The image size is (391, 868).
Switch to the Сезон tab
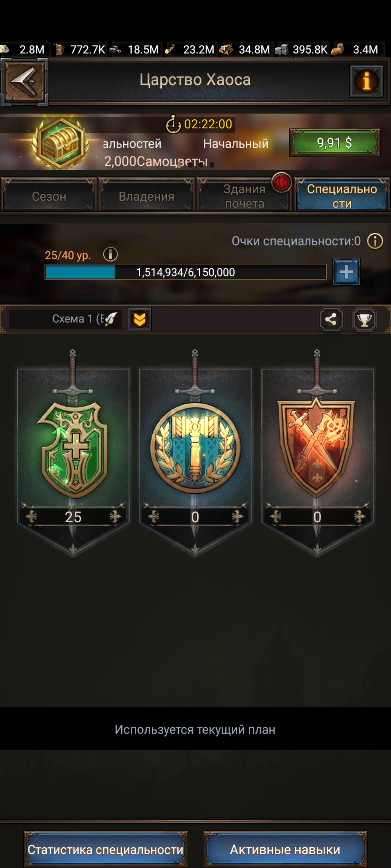(x=49, y=196)
